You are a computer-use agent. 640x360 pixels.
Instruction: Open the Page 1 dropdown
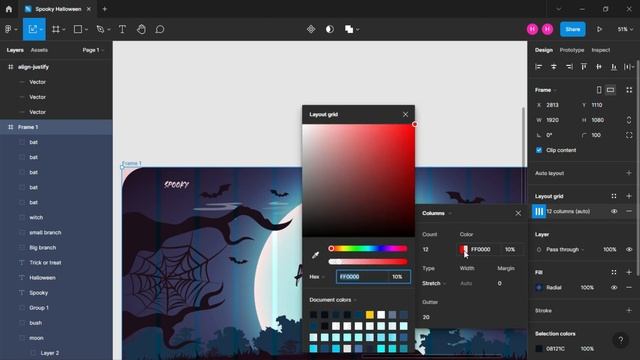click(93, 50)
